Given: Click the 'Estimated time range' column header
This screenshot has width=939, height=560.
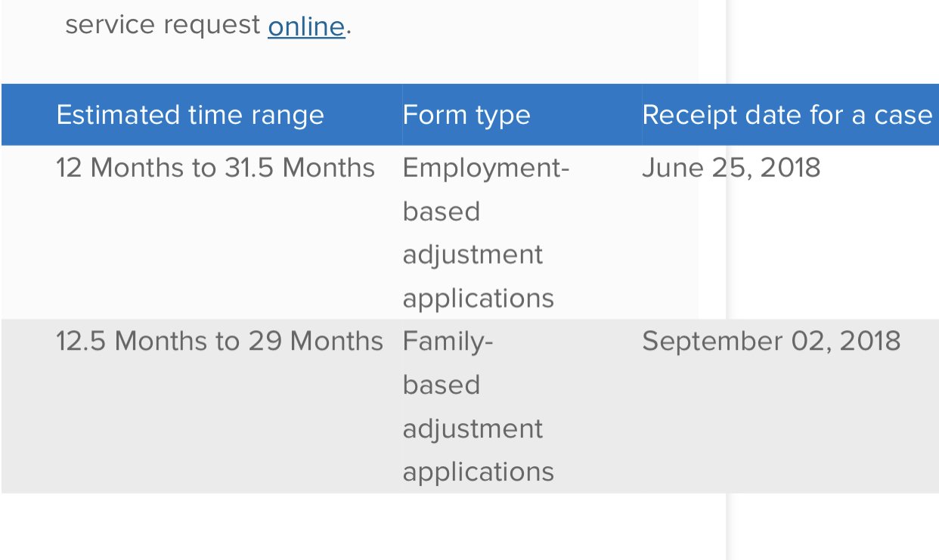Looking at the screenshot, I should [190, 115].
